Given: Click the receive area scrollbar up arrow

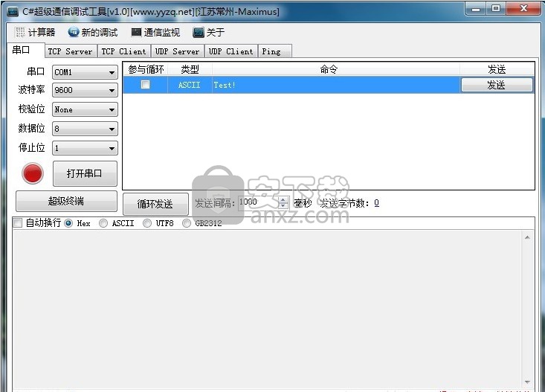Looking at the screenshot, I should [x=527, y=237].
